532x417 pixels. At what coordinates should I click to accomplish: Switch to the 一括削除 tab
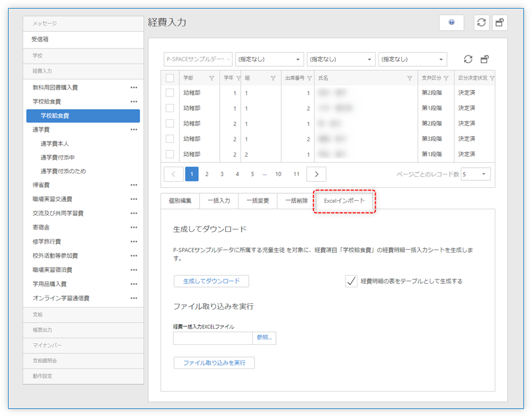click(x=296, y=201)
